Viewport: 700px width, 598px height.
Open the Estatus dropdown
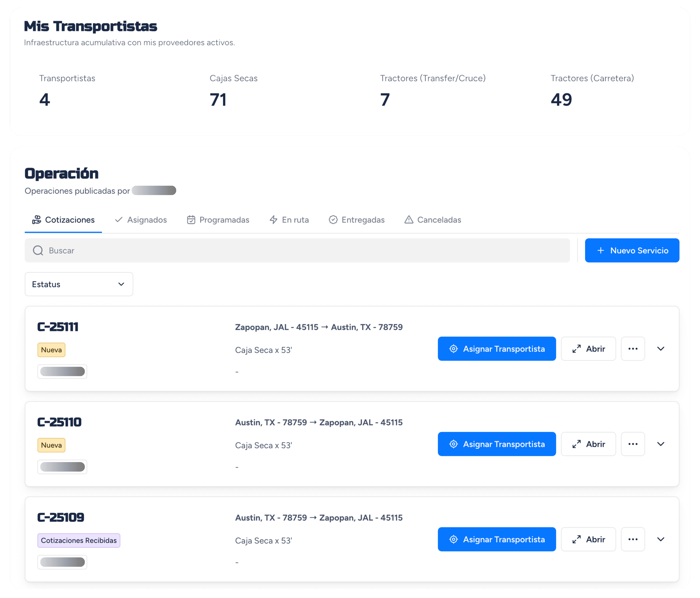(78, 284)
